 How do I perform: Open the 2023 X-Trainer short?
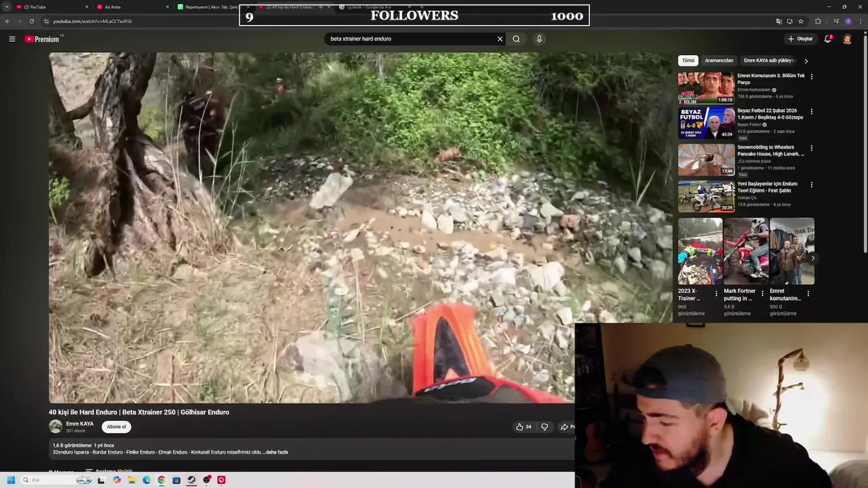click(x=700, y=251)
